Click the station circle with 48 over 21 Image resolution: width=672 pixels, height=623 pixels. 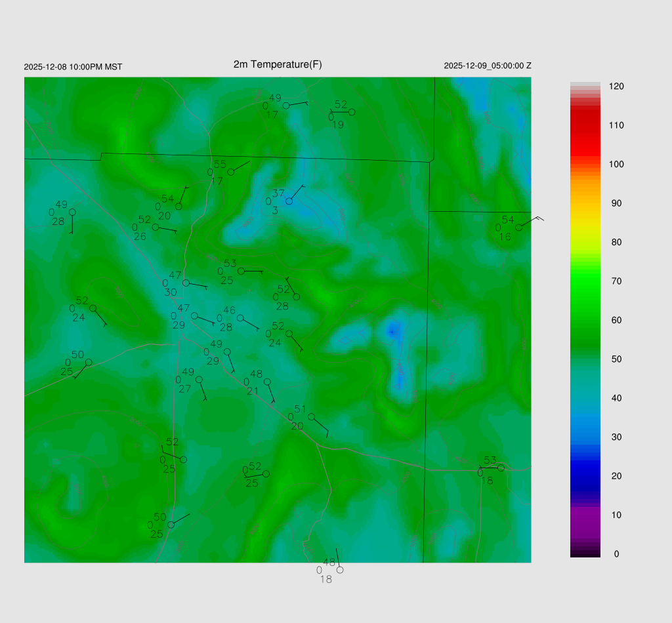[x=267, y=382]
